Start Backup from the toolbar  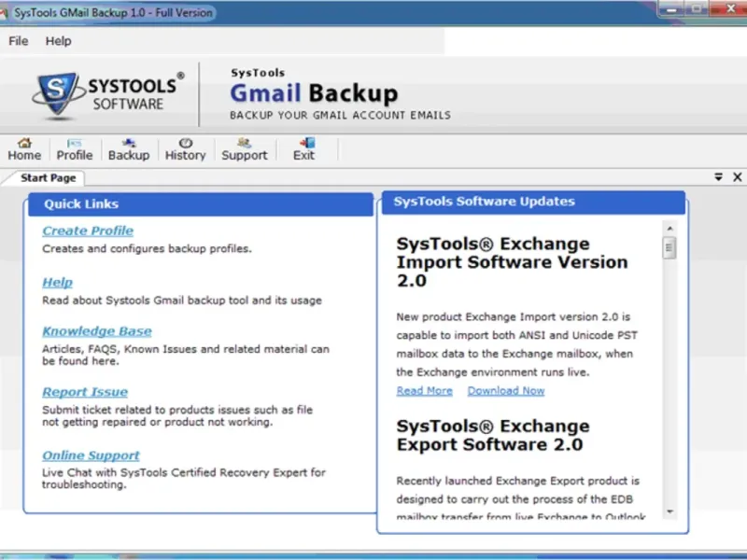tap(129, 149)
